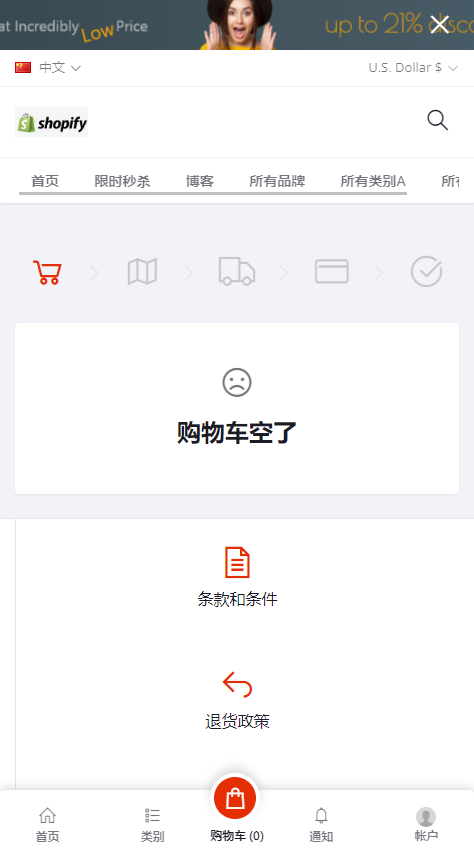
Task: Expand the U.S. Dollar $ currency dropdown
Action: [413, 68]
